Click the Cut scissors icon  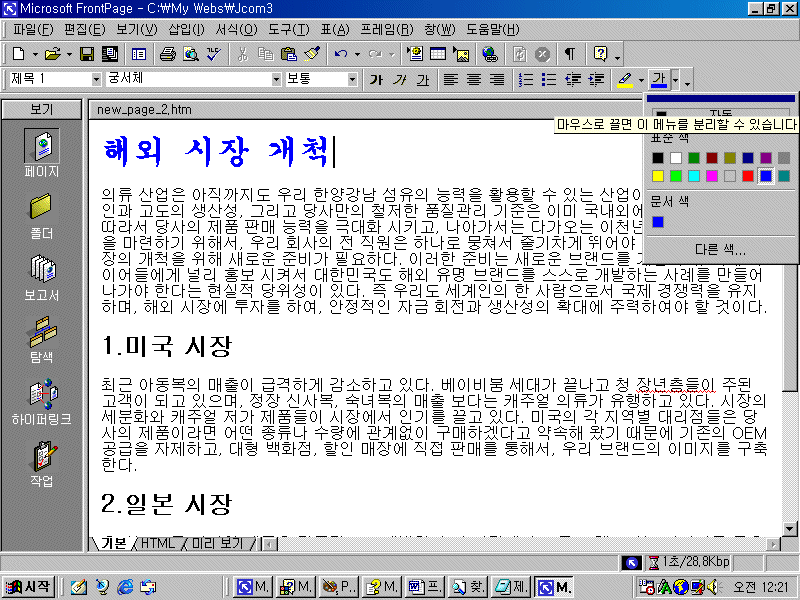243,54
